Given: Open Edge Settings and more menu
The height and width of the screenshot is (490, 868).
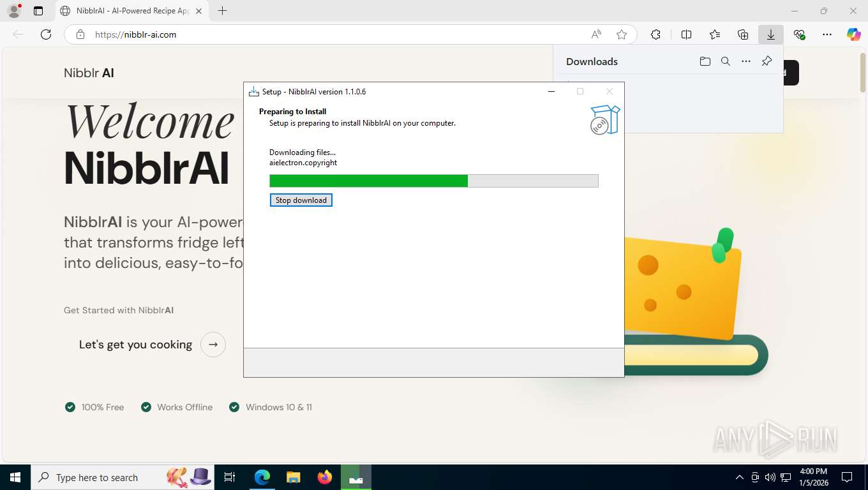Looking at the screenshot, I should pyautogui.click(x=827, y=34).
